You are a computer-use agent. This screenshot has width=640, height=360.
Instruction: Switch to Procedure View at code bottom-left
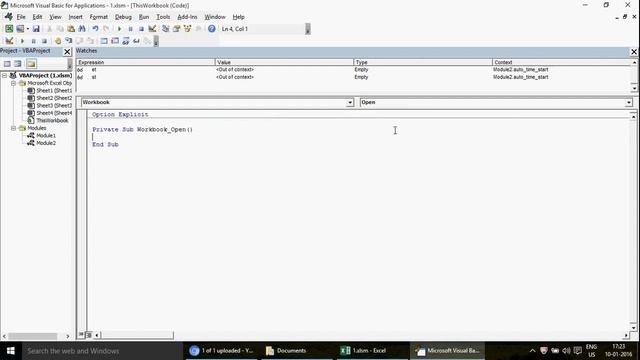[x=81, y=335]
